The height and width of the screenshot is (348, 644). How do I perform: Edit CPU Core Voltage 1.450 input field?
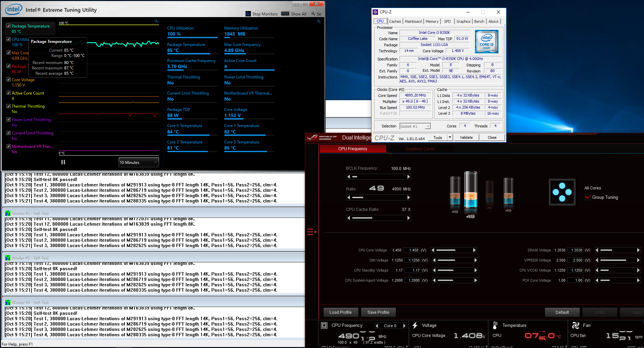pyautogui.click(x=412, y=250)
